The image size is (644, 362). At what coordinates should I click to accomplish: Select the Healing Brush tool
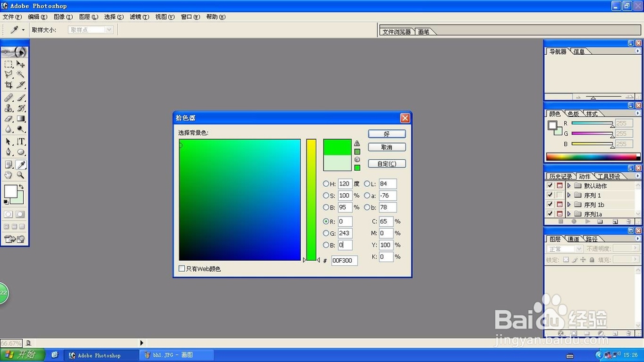8,98
